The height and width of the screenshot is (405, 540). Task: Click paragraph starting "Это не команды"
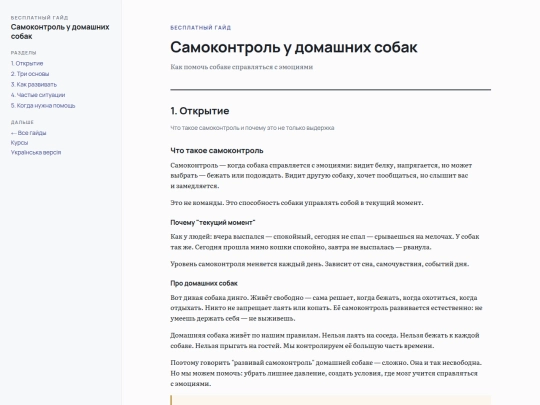297,202
